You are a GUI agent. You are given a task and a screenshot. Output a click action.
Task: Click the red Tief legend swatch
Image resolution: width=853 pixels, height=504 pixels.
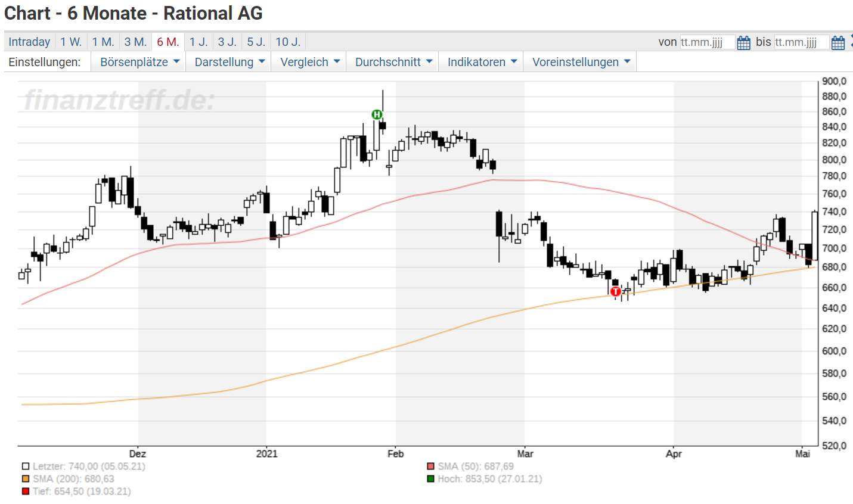pos(26,491)
